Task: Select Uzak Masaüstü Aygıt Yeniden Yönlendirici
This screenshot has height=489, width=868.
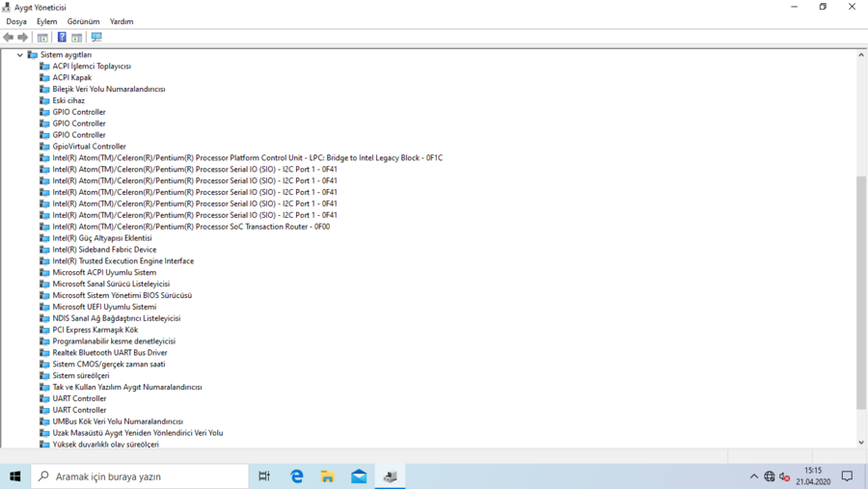Action: pyautogui.click(x=137, y=433)
